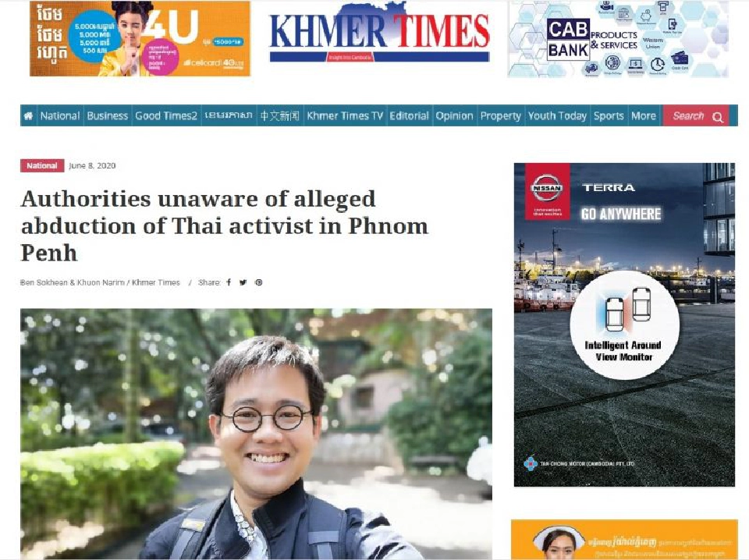Image resolution: width=749 pixels, height=560 pixels.
Task: Open the Business menu item
Action: (108, 116)
